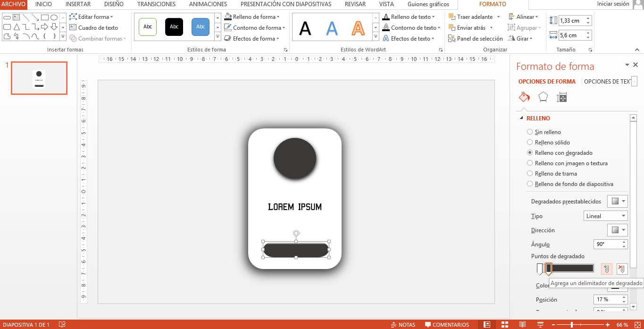Screen dimensions: 644x329
Task: Switch to OPCIONES DE TEXTO tab
Action: pos(607,82)
